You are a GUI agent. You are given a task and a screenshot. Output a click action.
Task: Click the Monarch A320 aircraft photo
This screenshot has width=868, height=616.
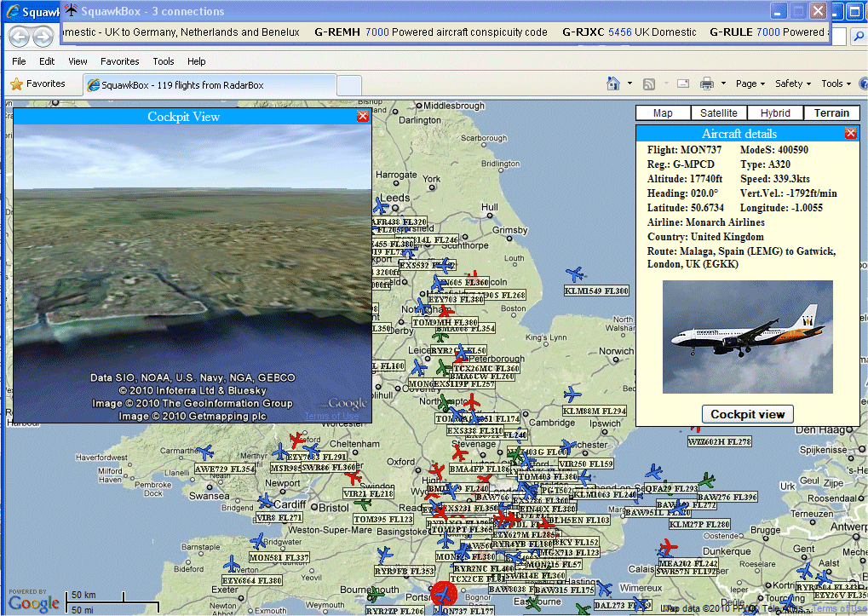(747, 337)
